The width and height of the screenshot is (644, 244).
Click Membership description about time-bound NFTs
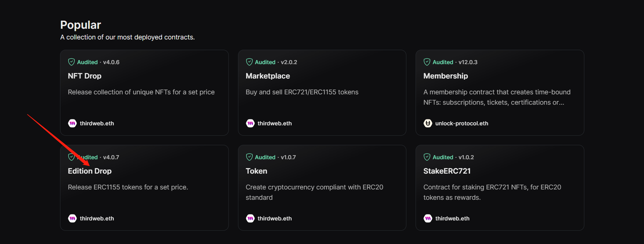(x=497, y=97)
